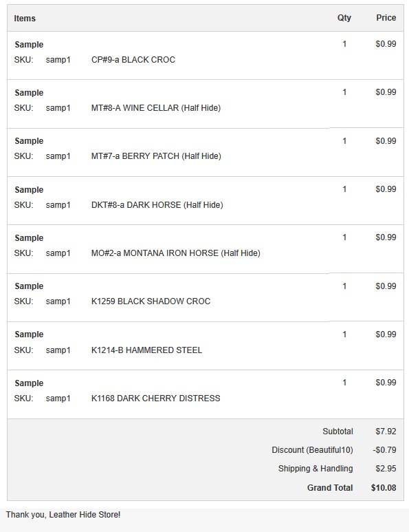Click the shipping cost $2.95
Screen dimensions: 409x532
[x=386, y=469]
